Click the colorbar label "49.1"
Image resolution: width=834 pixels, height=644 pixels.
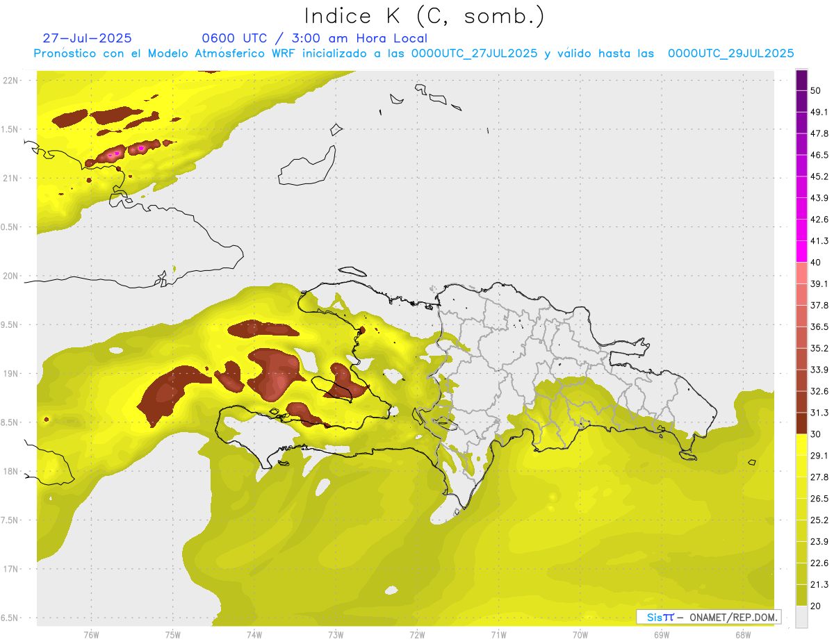pos(819,113)
